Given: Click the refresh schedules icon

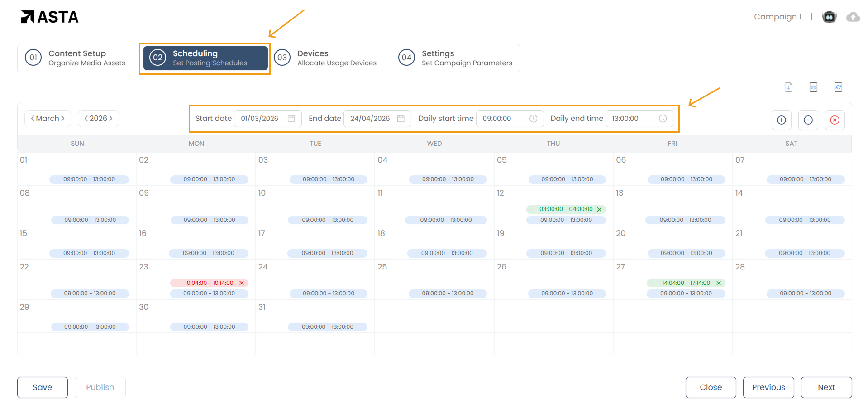Looking at the screenshot, I should click(838, 87).
